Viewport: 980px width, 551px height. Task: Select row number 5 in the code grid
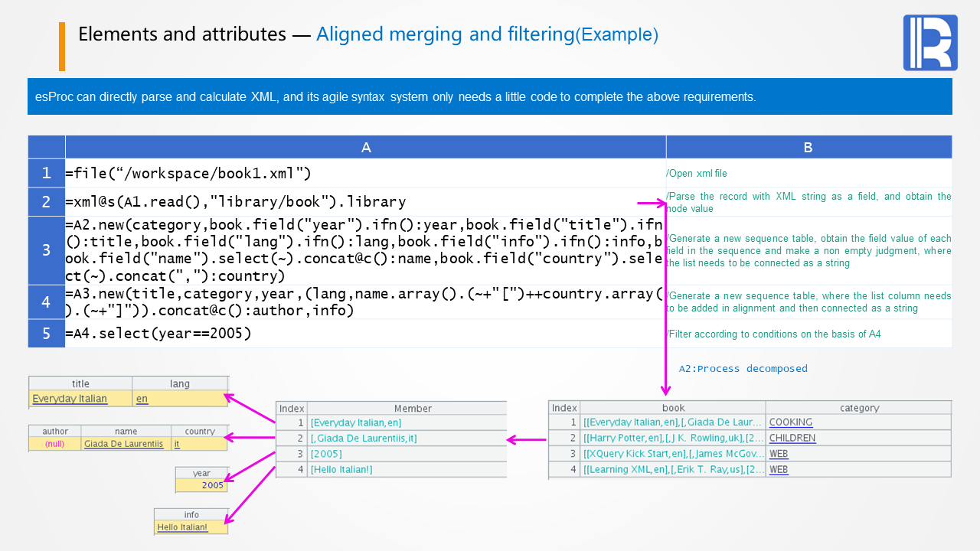click(x=47, y=334)
